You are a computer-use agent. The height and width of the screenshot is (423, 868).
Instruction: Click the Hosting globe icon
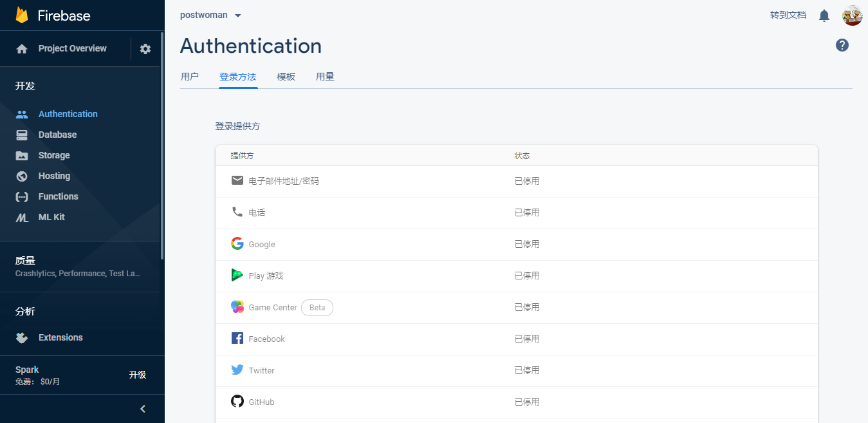pyautogui.click(x=22, y=176)
